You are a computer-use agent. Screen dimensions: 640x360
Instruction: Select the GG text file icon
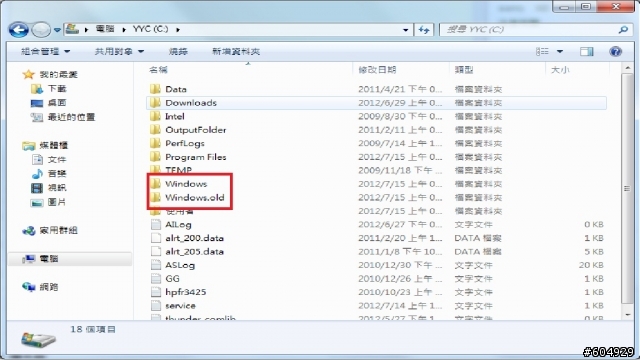156,278
